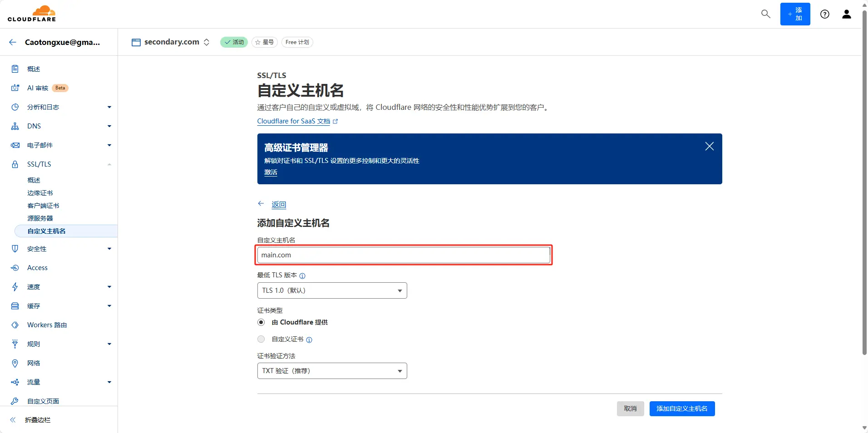The width and height of the screenshot is (868, 433).
Task: Click the 自定义页面 wrench icon
Action: pyautogui.click(x=15, y=401)
